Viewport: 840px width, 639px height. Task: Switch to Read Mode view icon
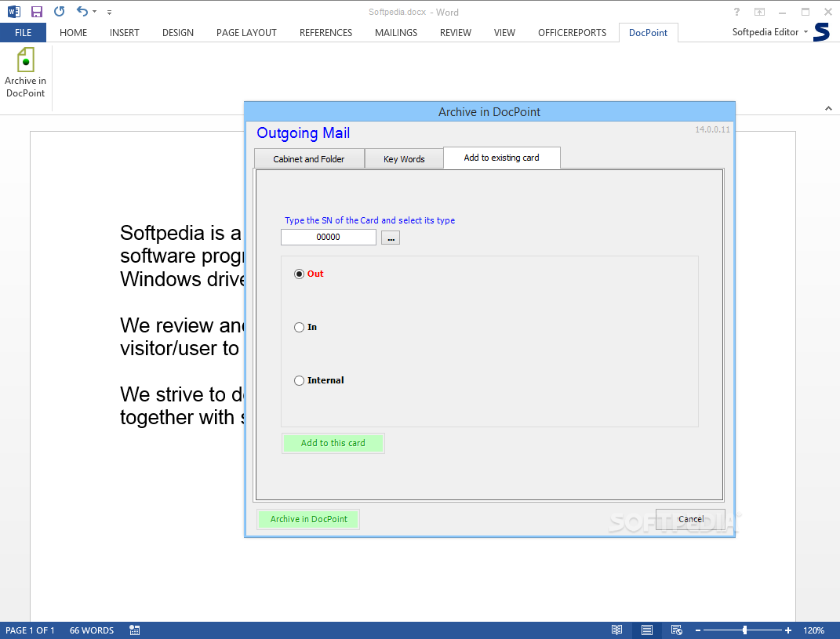[x=617, y=630]
